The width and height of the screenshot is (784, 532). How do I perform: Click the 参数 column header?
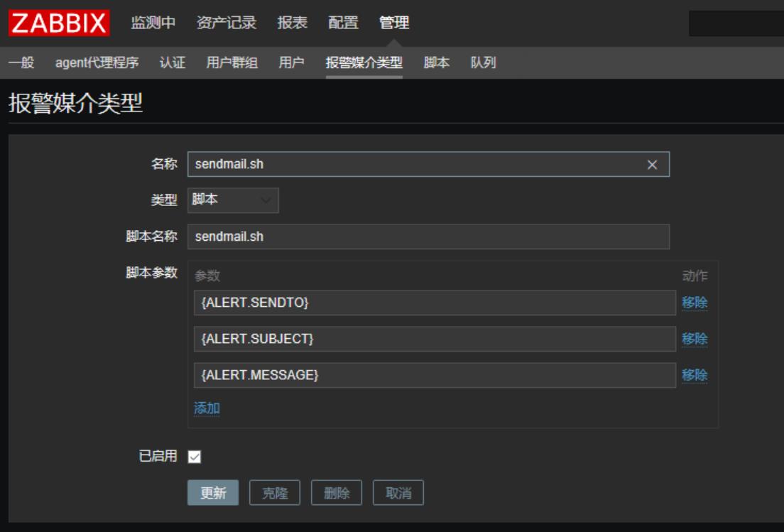pos(207,276)
